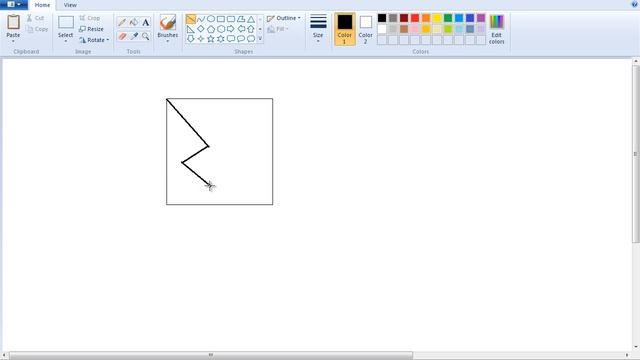This screenshot has width=640, height=360.
Task: Click the Cut button
Action: point(36,18)
